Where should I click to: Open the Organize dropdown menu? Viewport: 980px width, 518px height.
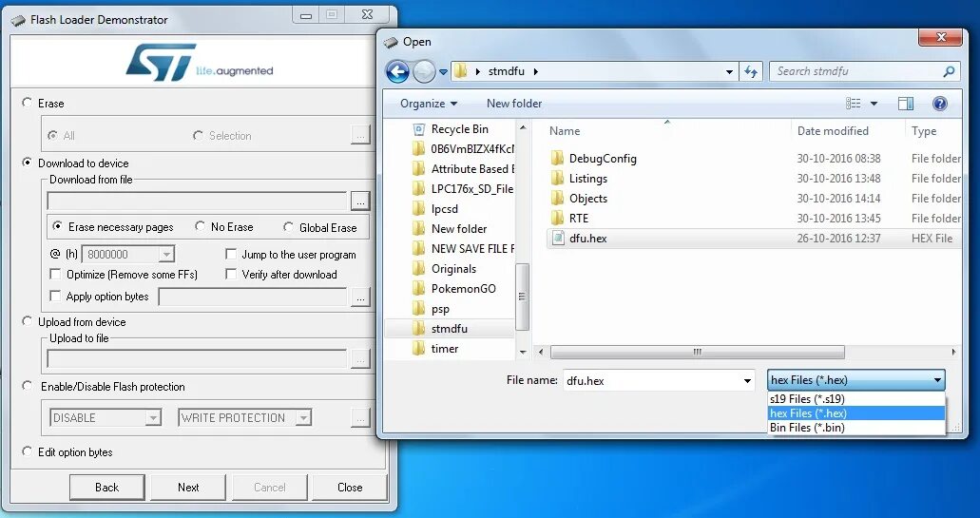(x=429, y=104)
